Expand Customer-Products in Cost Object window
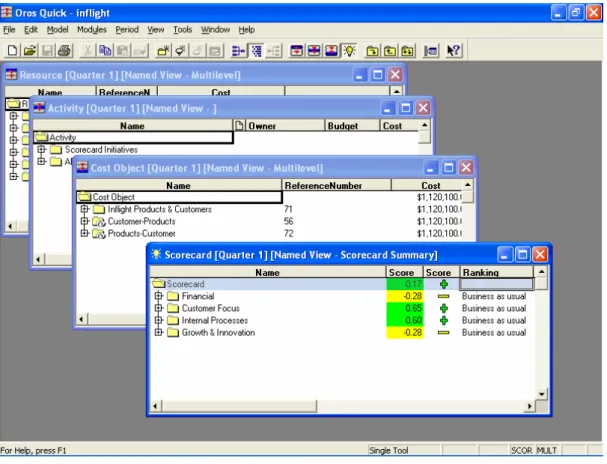607x464 pixels. [x=84, y=221]
